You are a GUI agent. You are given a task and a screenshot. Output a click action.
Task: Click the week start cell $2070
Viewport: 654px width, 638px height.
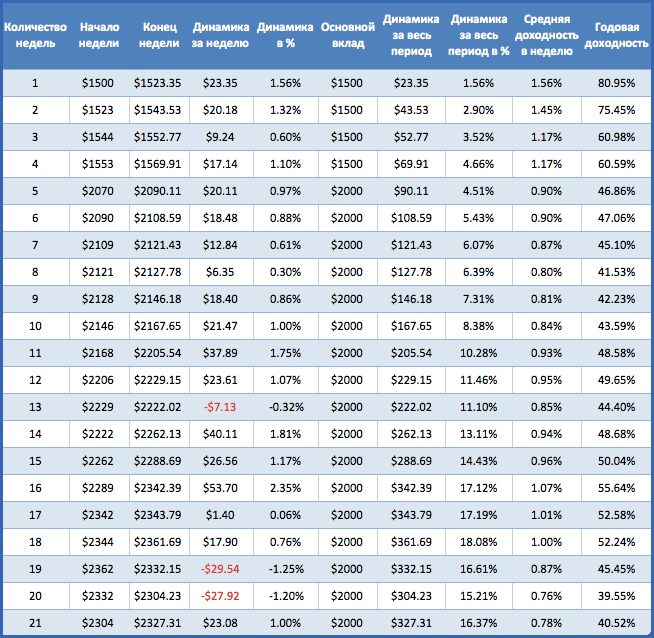coord(98,191)
